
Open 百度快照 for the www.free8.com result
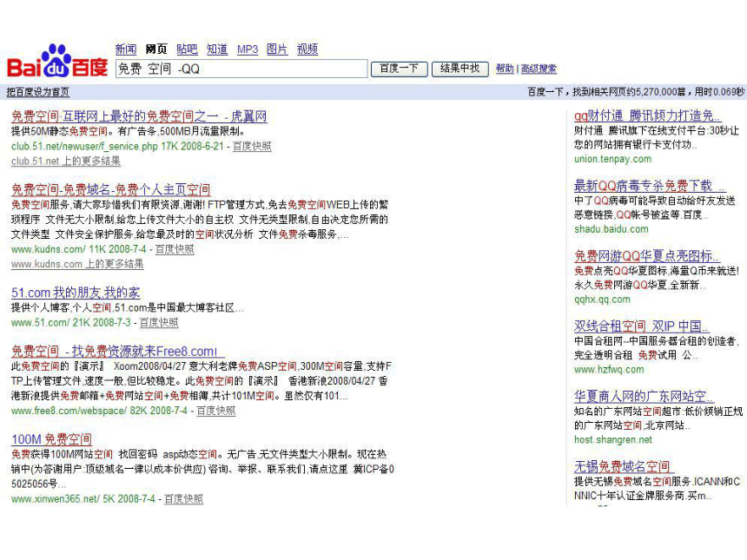[216, 411]
